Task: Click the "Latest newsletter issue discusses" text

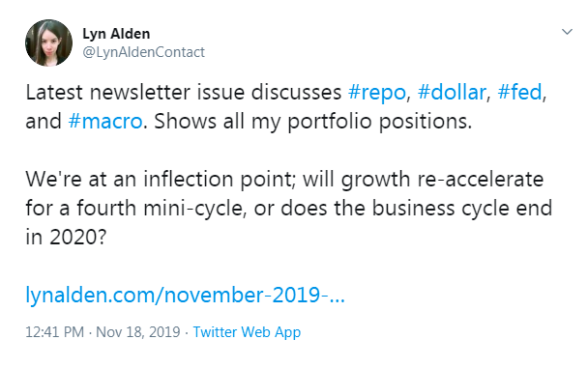Action: pos(184,92)
